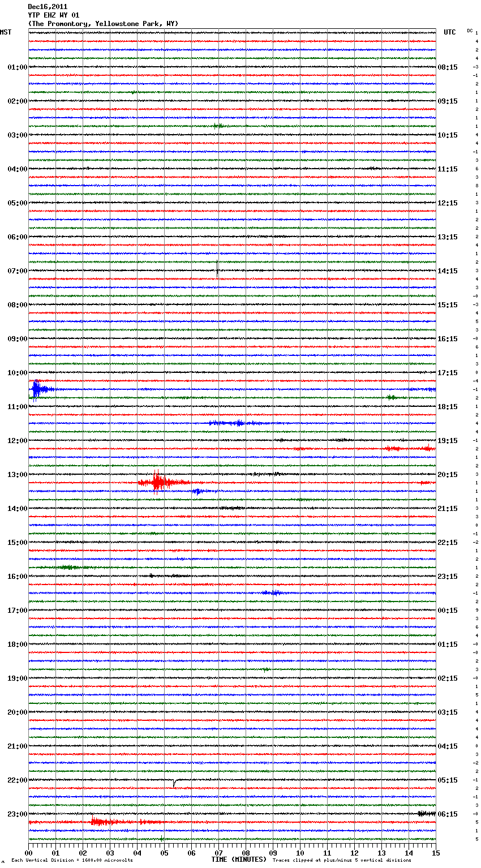
Task: Click the "07" minute axis tick label
Action: click(218, 853)
